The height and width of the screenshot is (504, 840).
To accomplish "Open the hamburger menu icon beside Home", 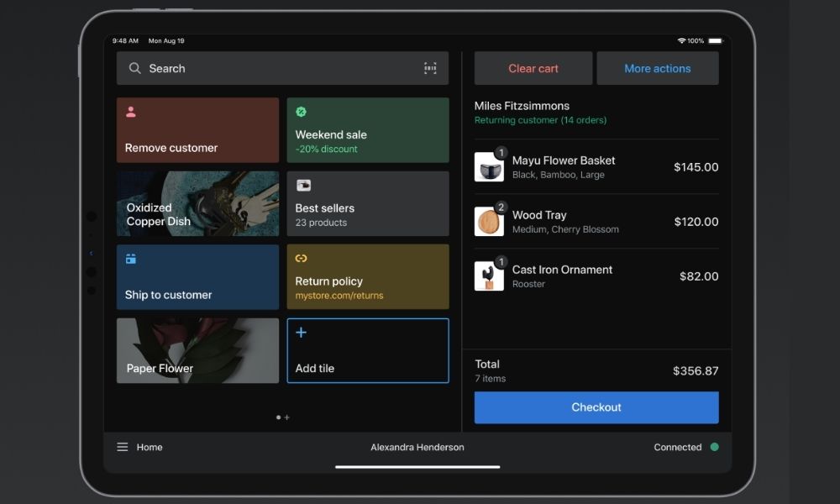I will [123, 448].
